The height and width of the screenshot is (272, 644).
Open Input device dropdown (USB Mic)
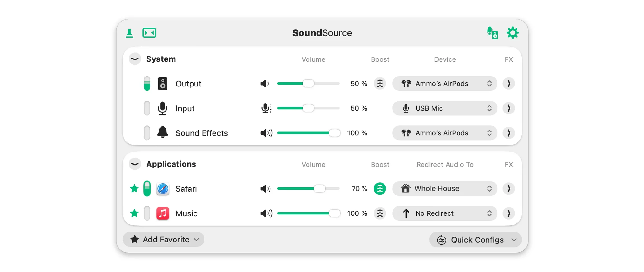point(445,108)
